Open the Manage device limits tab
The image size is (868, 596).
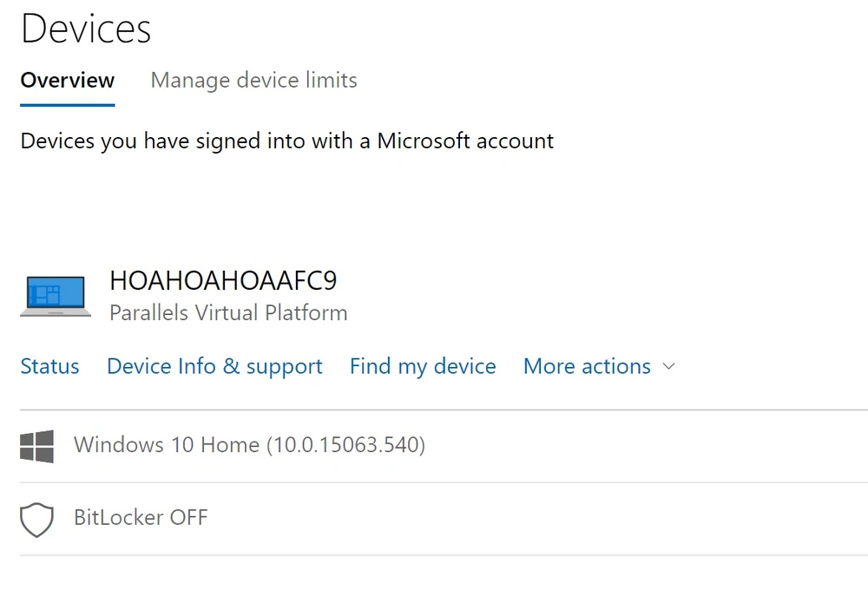coord(253,81)
